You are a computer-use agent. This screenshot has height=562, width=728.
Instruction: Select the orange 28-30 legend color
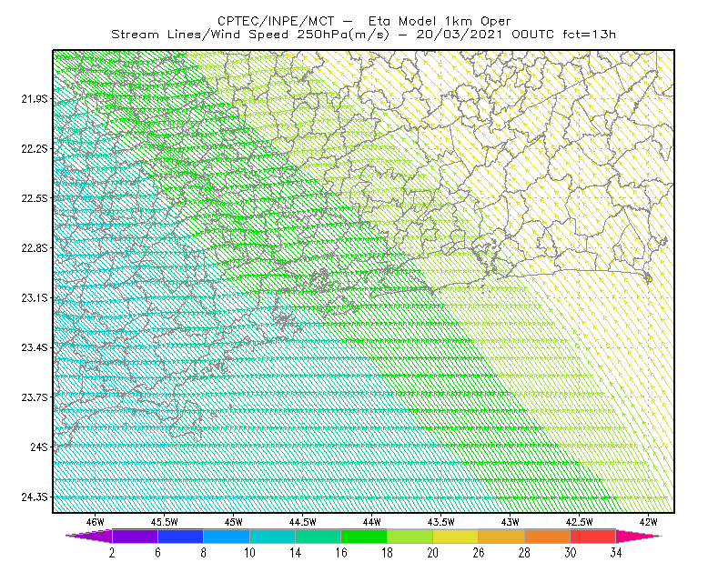[x=548, y=536]
